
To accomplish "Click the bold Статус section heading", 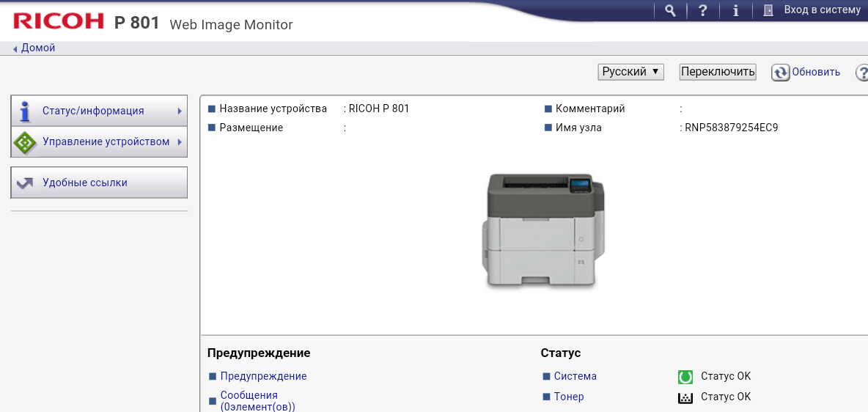I will tap(560, 353).
